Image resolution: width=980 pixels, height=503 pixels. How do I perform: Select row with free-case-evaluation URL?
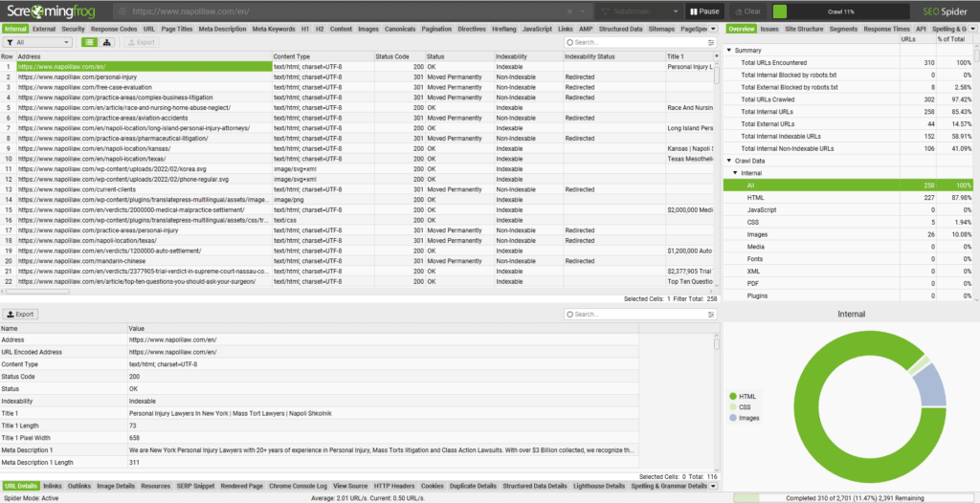coord(356,87)
